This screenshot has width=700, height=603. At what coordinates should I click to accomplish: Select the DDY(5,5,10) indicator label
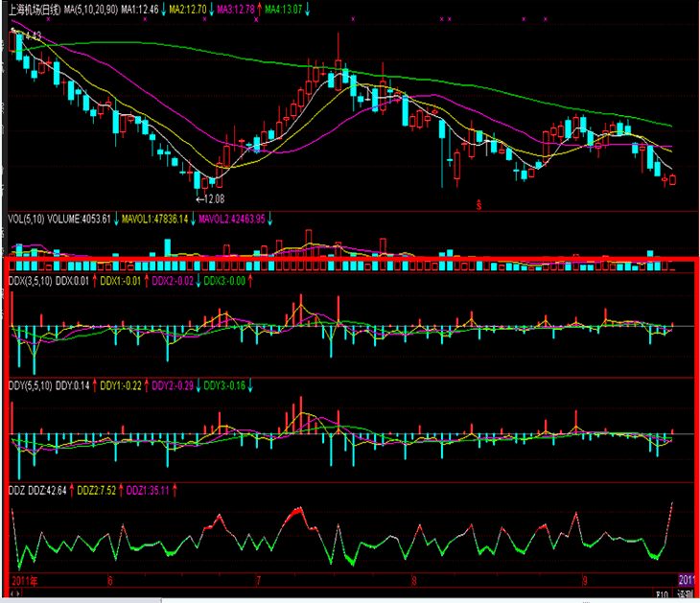point(28,384)
